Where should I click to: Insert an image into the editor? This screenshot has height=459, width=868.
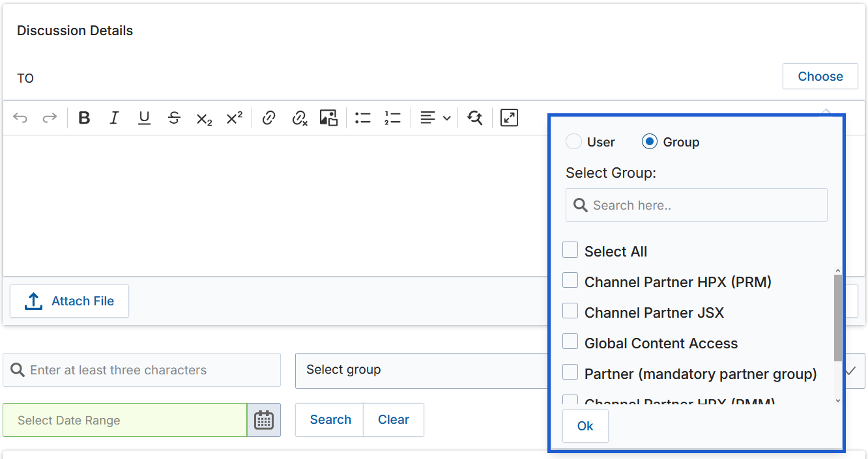pyautogui.click(x=328, y=118)
